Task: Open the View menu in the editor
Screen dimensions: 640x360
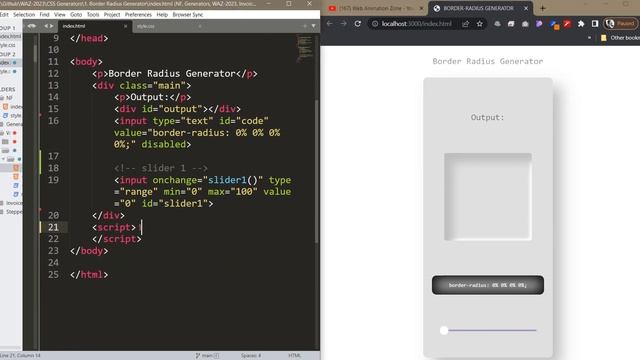Action: tap(60, 15)
